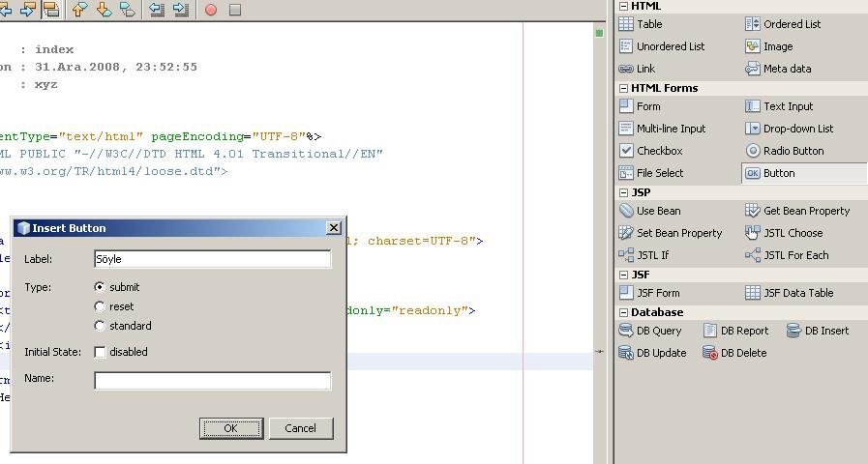Cancel the Insert Button dialog
The width and height of the screenshot is (868, 464).
point(301,428)
